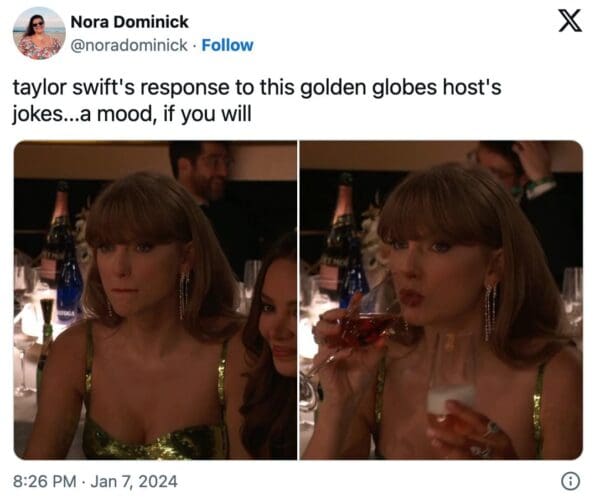Click the Nora Dominick display name
This screenshot has width=600, height=501.
pos(129,22)
